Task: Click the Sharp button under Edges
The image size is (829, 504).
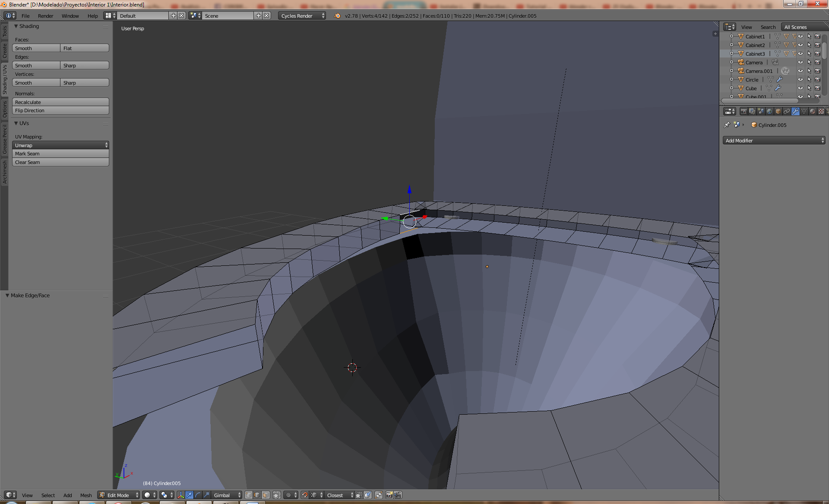Action: [x=85, y=65]
